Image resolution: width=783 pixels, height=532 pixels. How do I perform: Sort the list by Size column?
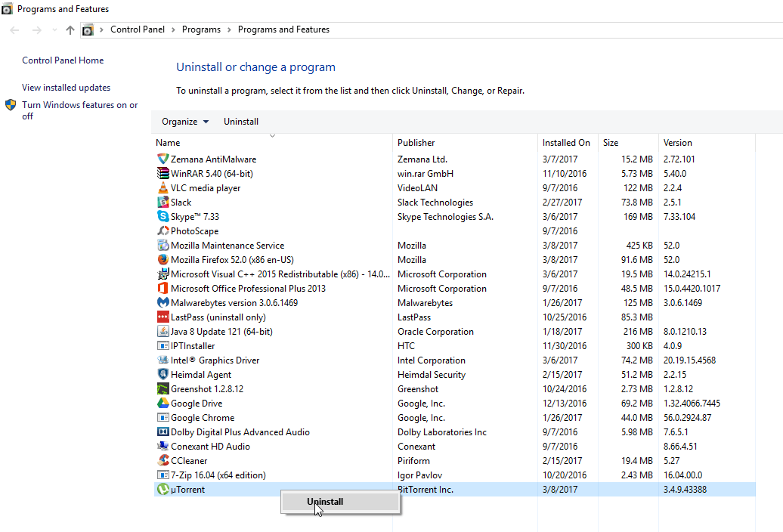click(628, 143)
